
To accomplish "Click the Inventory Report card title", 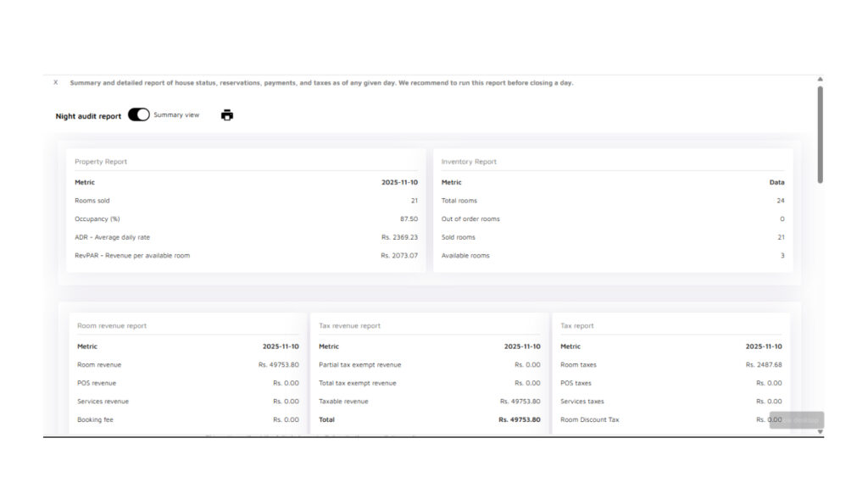I will (469, 162).
